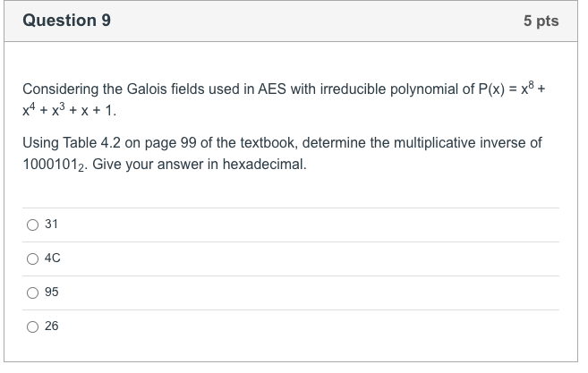588x373 pixels.
Task: Mark the radio button next to 95
Action: point(32,292)
